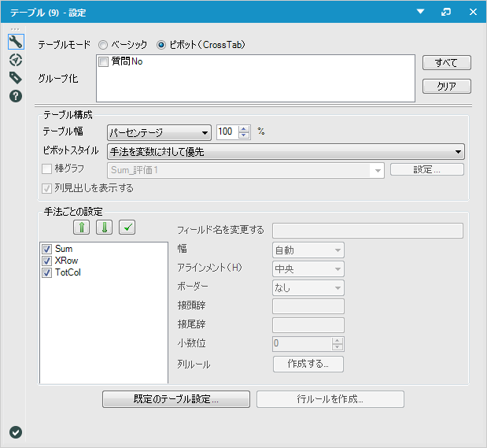Open the テーブル幅 パーセンテージ dropdown
Screen dimensions: 487x448
point(159,132)
